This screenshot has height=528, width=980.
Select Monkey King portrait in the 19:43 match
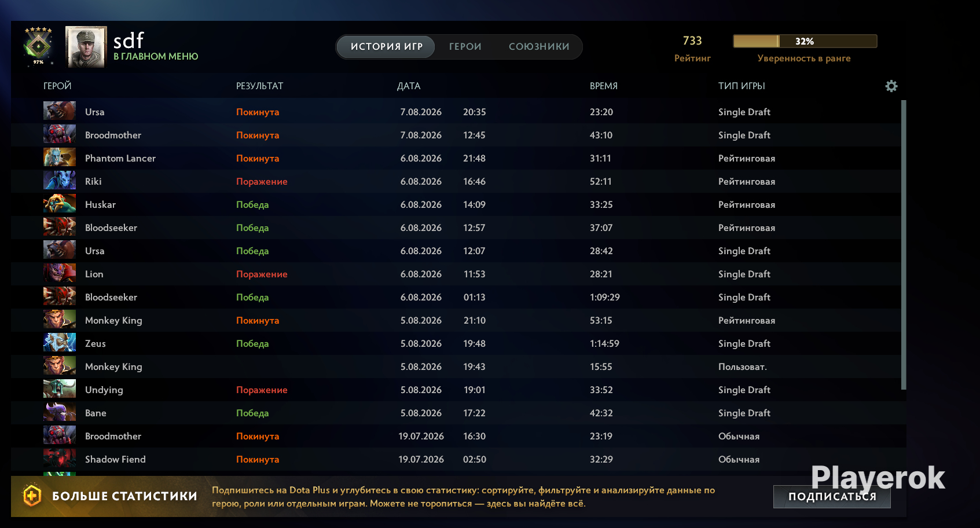(x=60, y=366)
